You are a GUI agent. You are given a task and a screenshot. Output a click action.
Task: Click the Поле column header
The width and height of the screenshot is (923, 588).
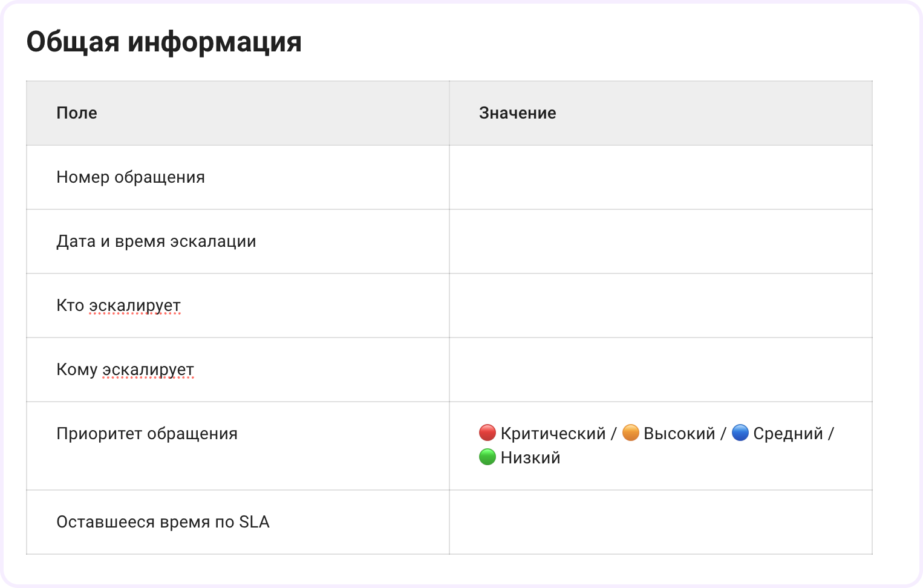pos(77,113)
